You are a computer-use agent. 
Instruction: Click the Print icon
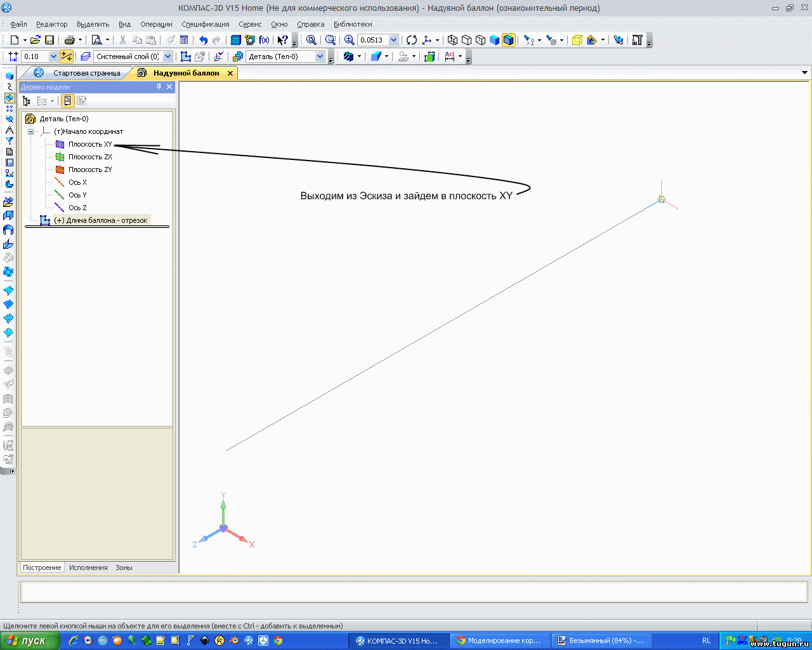point(70,40)
